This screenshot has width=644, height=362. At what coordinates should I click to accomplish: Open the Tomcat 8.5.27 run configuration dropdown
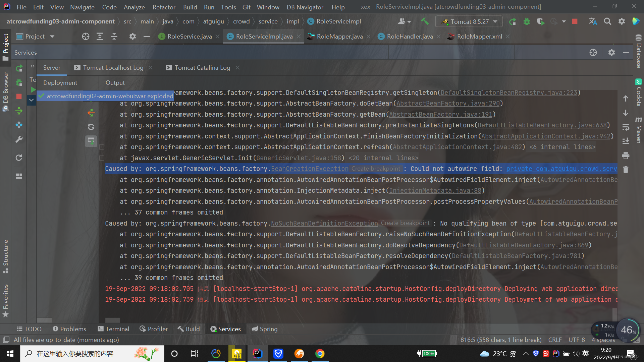(469, 21)
